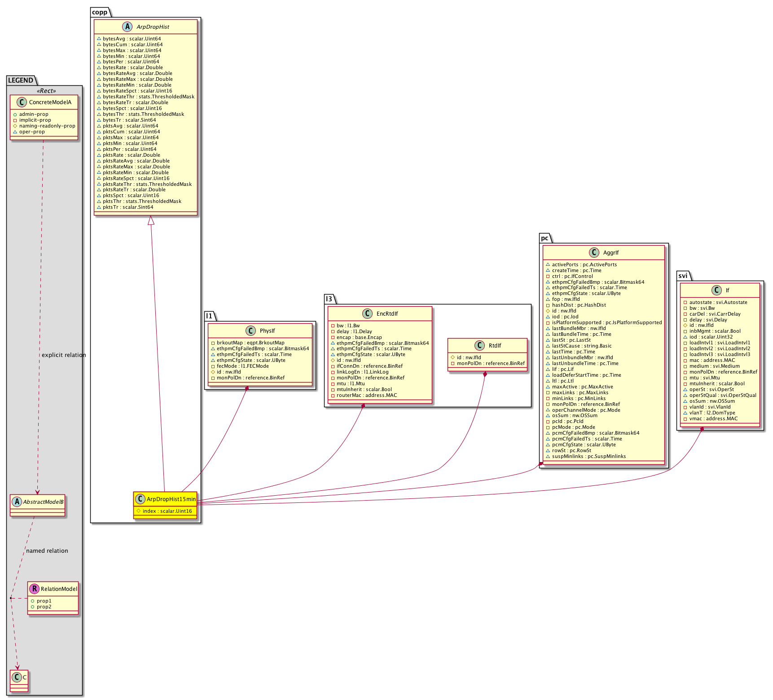This screenshot has width=773, height=700.
Task: Click the 'C' icon in svi If class
Action: tap(717, 291)
